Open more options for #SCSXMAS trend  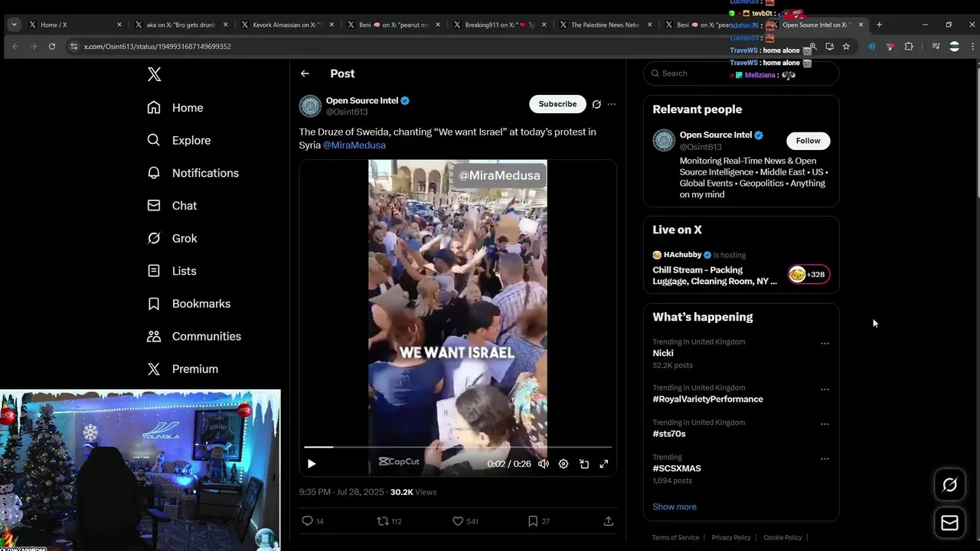click(x=825, y=459)
